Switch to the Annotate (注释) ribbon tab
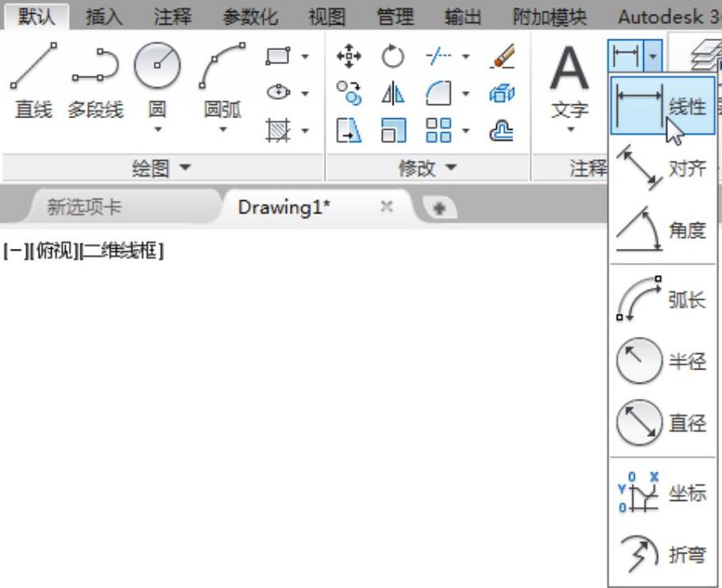The width and height of the screenshot is (722, 588). click(172, 17)
